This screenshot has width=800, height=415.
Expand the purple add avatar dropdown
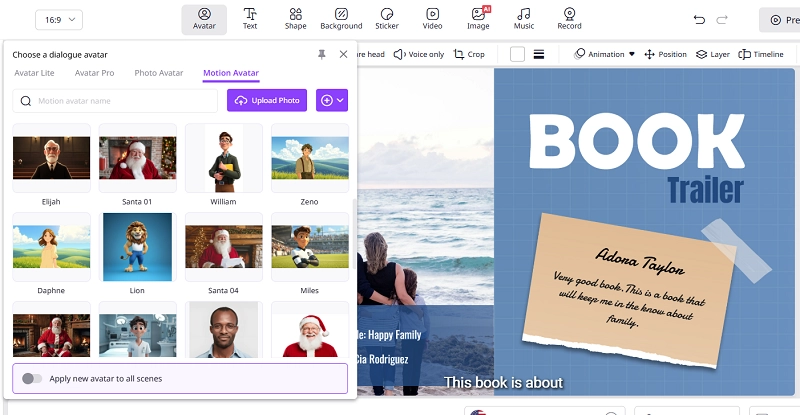(332, 101)
